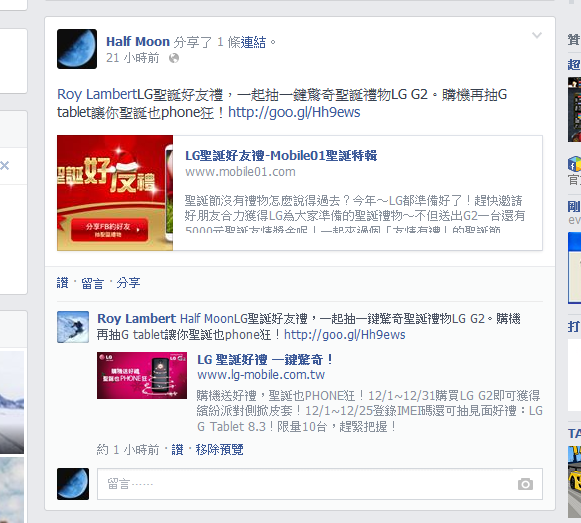Open the Half Moon profile name link
The width and height of the screenshot is (581, 523).
coord(138,42)
